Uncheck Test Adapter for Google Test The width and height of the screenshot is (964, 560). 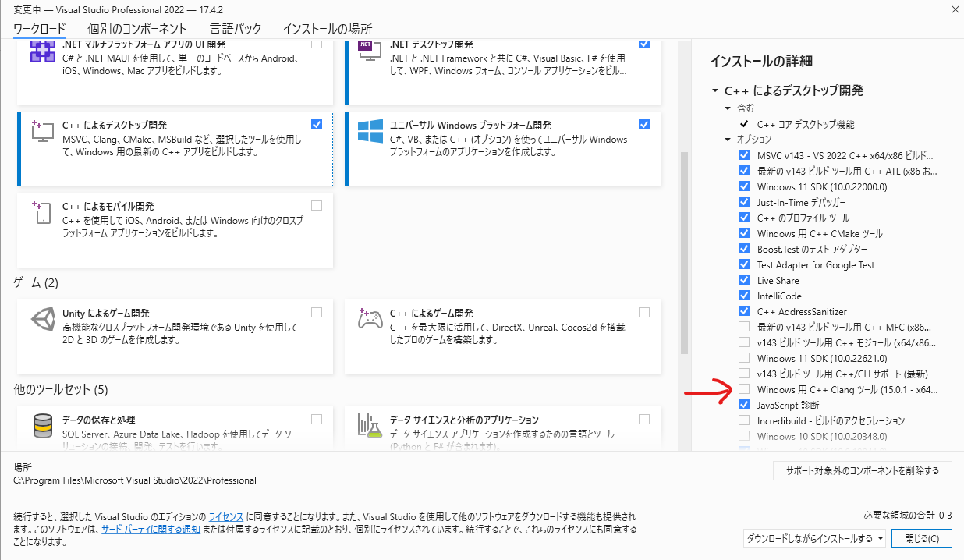point(744,264)
